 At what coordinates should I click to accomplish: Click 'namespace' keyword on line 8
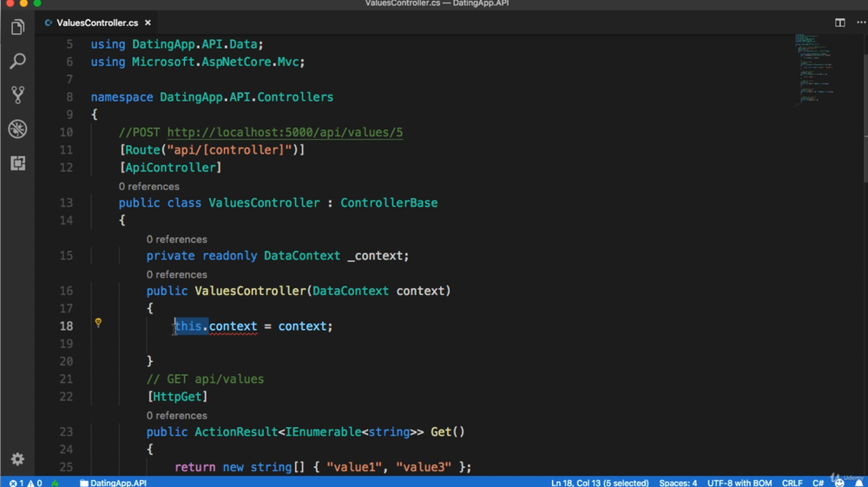pos(122,97)
